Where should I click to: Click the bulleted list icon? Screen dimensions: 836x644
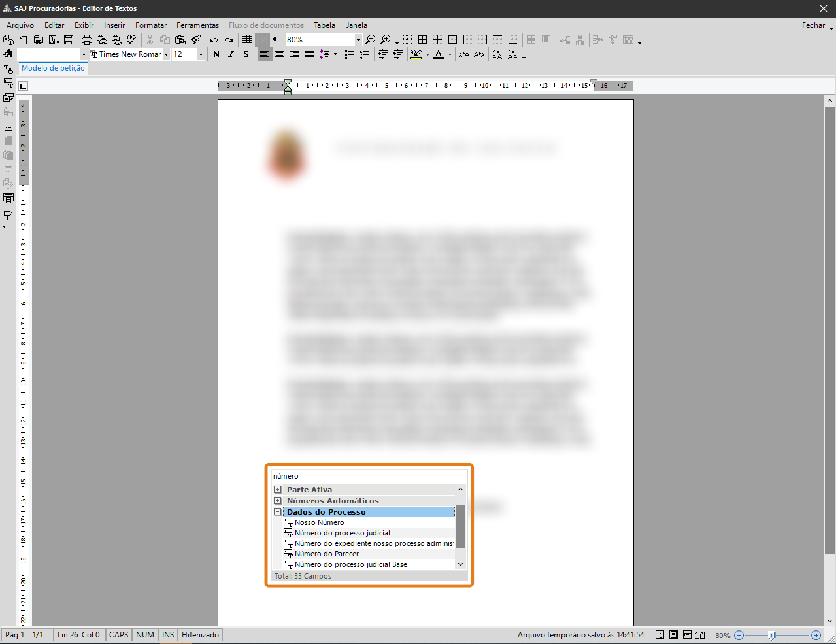click(350, 54)
